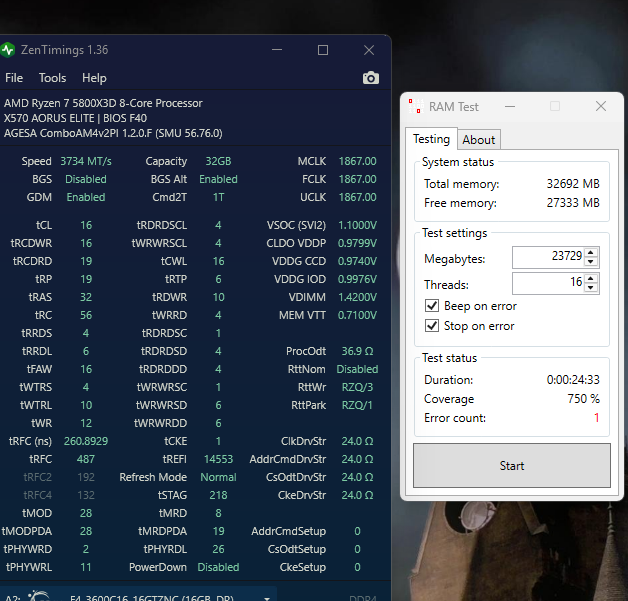This screenshot has width=628, height=601.
Task: Click the tPHYRDL value 26
Action: tap(218, 549)
